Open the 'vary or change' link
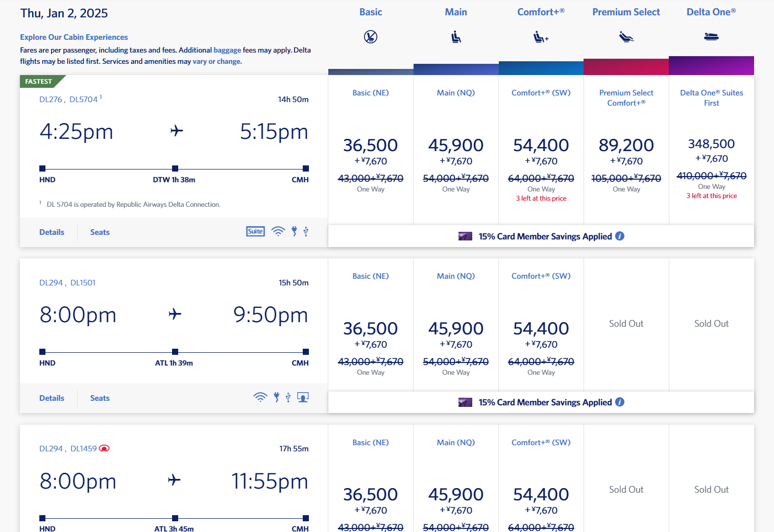This screenshot has height=532, width=774. (x=216, y=61)
